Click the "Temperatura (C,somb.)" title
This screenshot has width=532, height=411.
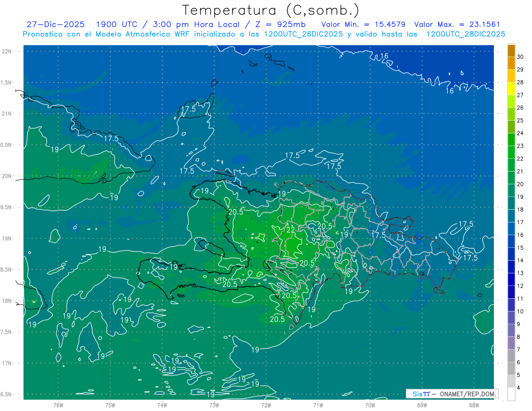point(270,11)
